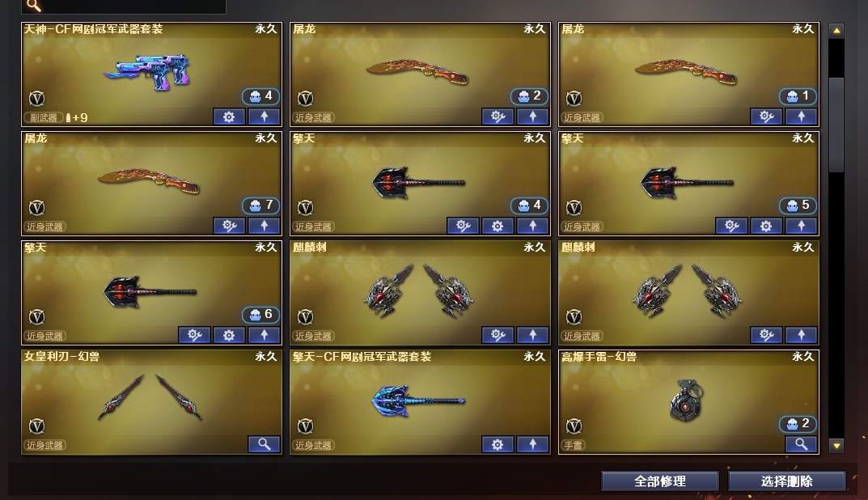The height and width of the screenshot is (500, 868).
Task: Click the search magnifier icon at top
Action: coord(33,6)
